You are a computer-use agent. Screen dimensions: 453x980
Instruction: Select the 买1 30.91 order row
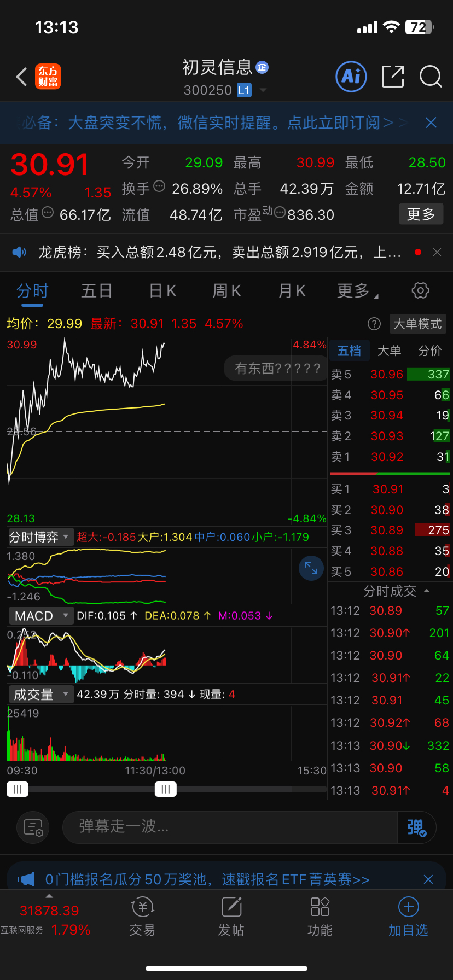click(x=390, y=489)
